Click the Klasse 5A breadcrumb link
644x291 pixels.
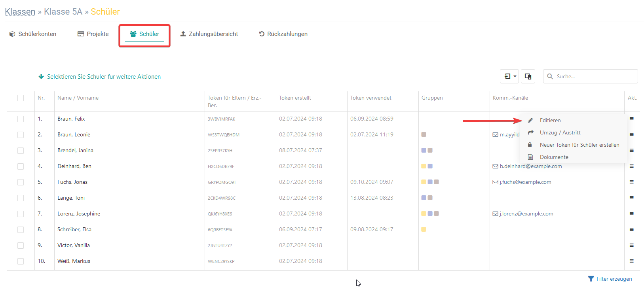63,11
